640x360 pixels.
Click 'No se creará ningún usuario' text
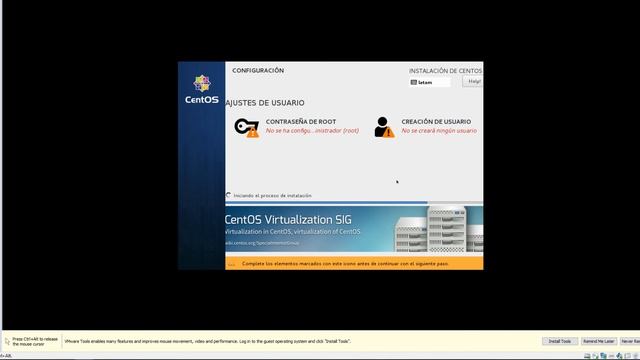click(439, 131)
